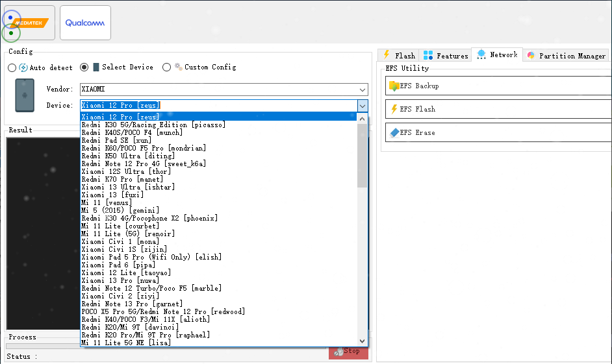This screenshot has width=612, height=364.
Task: Click the Auto detect refresh icon
Action: [23, 67]
